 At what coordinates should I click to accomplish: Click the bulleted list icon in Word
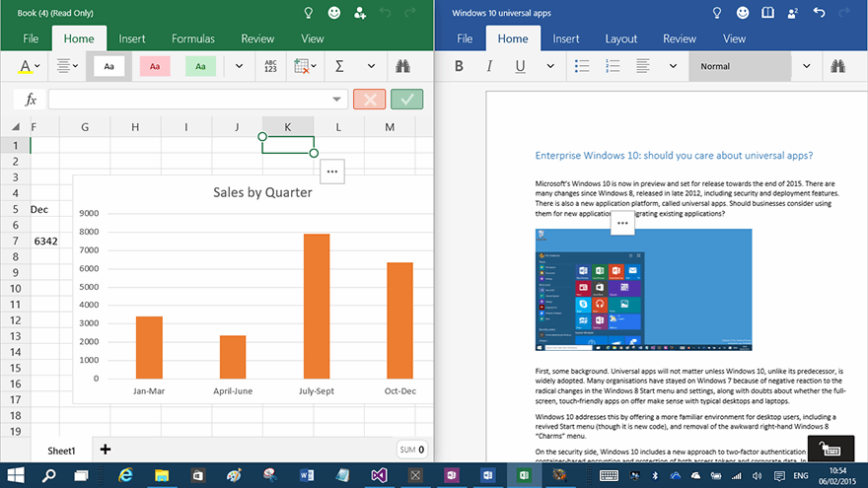(x=582, y=66)
